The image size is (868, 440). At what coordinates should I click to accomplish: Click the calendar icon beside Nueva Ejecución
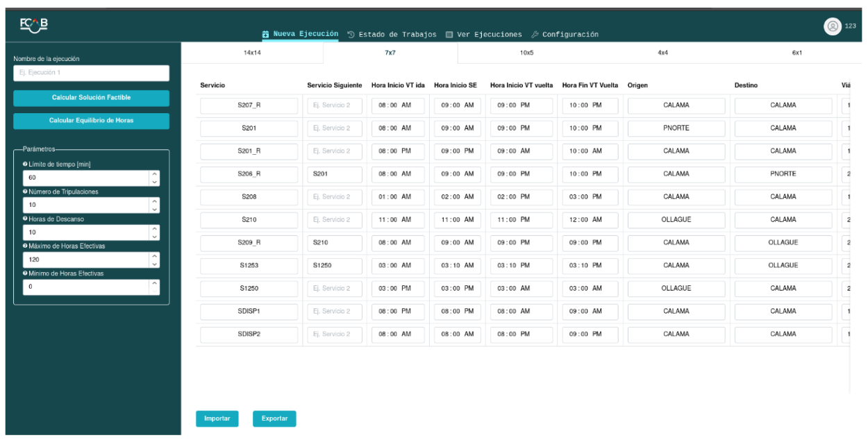click(x=265, y=34)
